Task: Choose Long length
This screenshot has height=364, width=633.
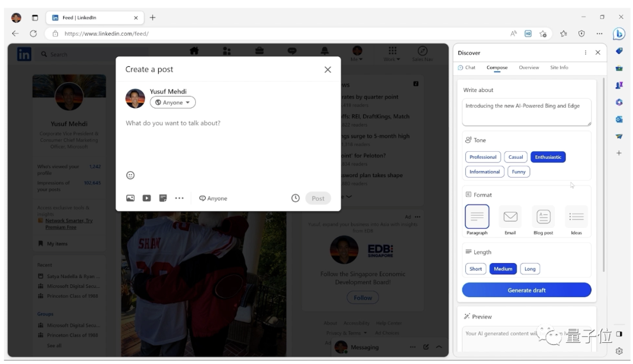Action: (x=530, y=269)
